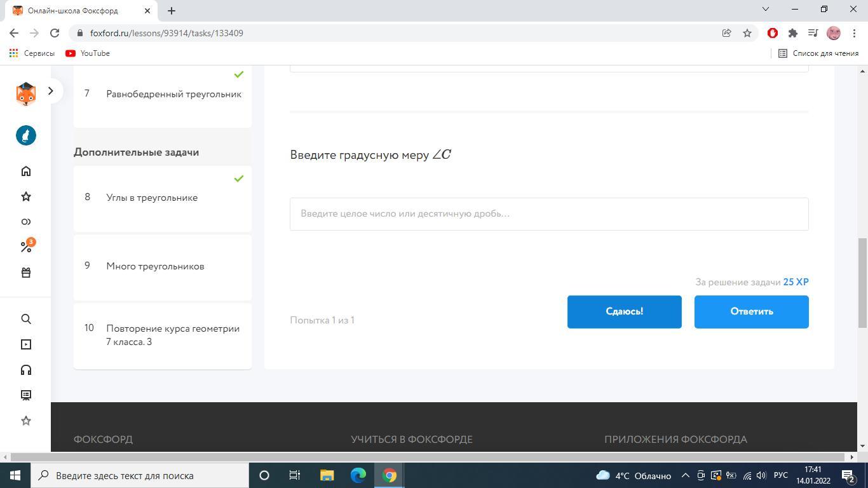
Task: Switch the РУС keyboard language indicator
Action: pos(781,475)
